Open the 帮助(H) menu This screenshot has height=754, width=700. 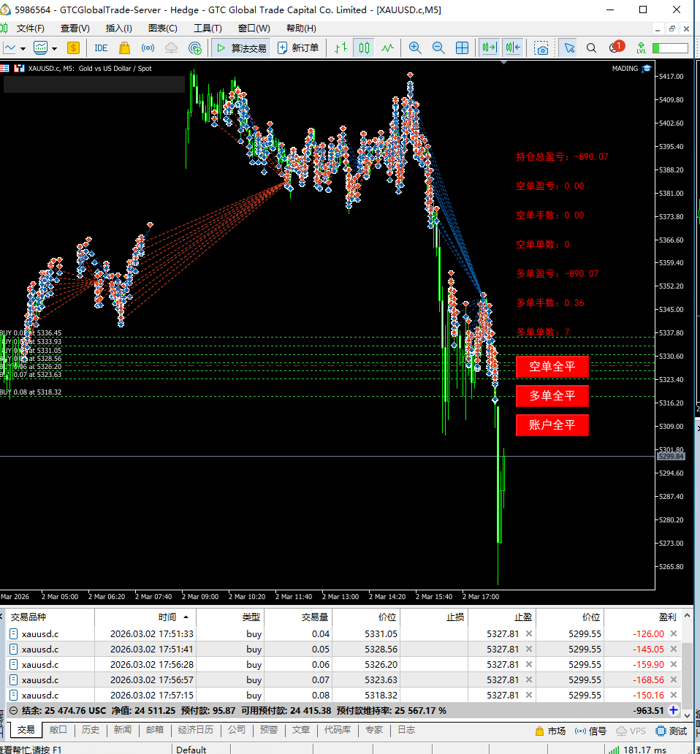[x=301, y=28]
